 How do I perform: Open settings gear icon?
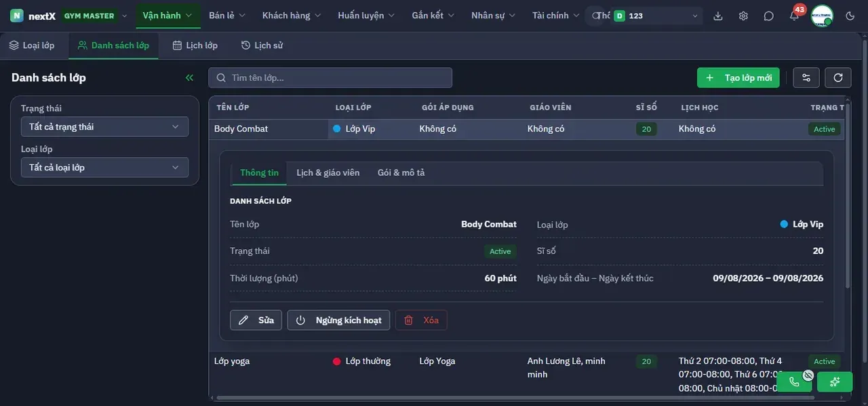[x=743, y=16]
